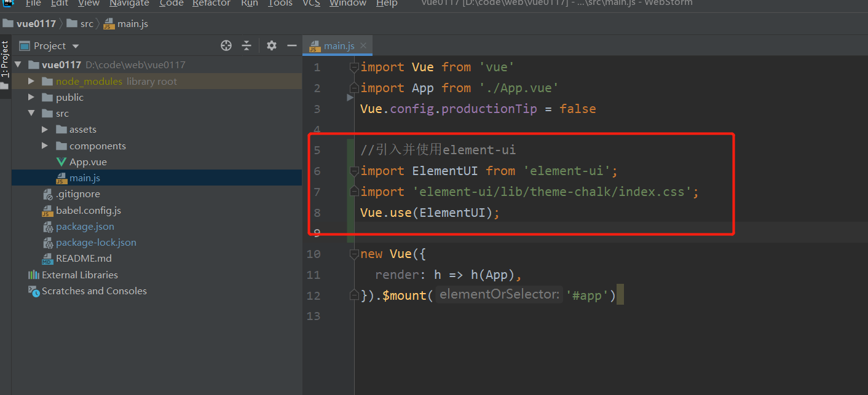Click the elementOrSelector parameter hint
The width and height of the screenshot is (868, 395).
(499, 295)
